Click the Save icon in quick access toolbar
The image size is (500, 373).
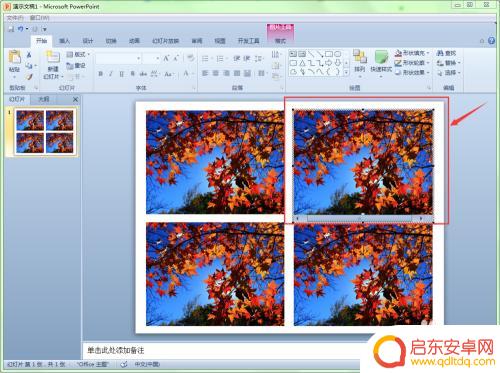pos(11,29)
